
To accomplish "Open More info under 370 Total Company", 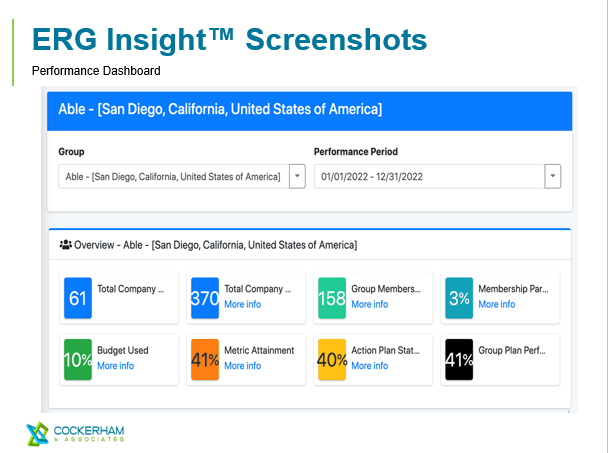I will tap(243, 304).
